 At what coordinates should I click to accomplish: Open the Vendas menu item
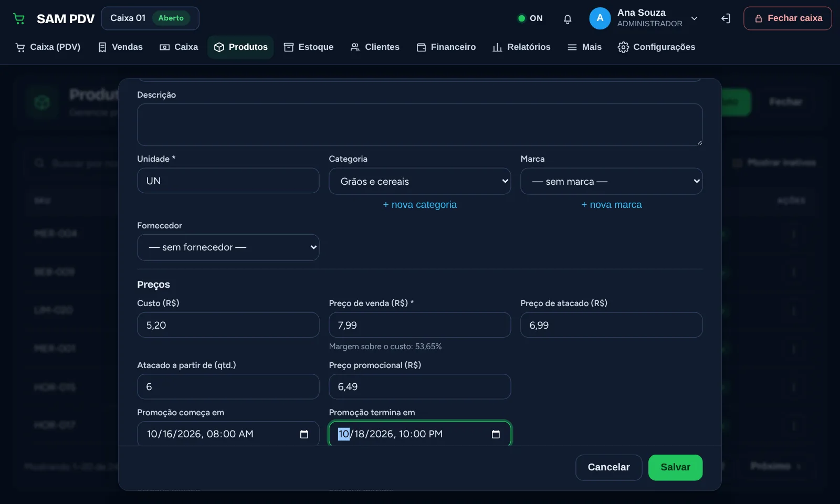tap(120, 47)
